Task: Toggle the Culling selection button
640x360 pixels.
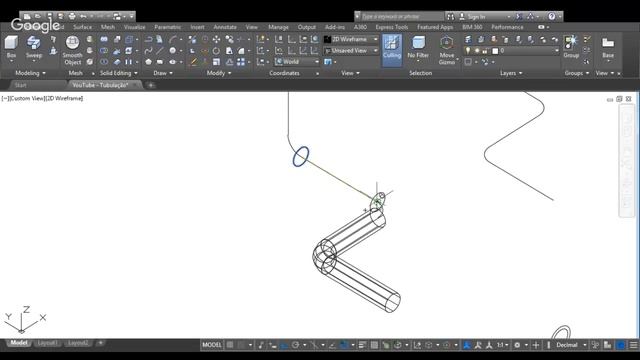Action: (x=392, y=49)
